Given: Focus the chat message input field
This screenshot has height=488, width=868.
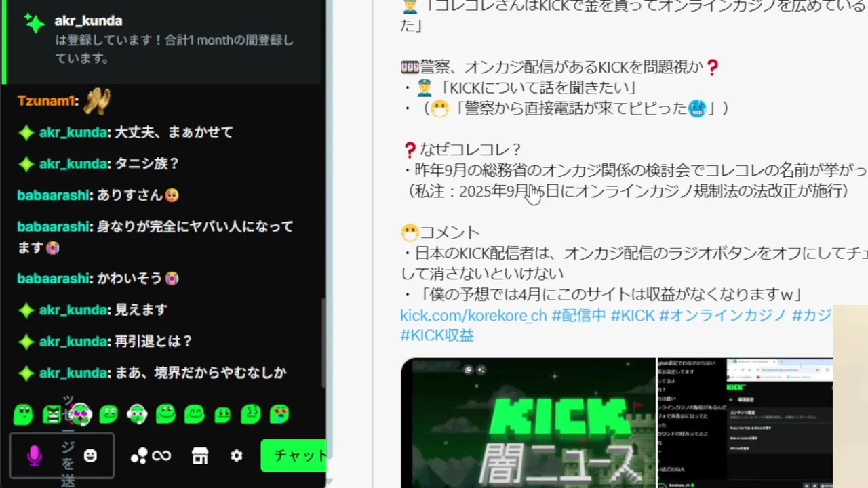Looking at the screenshot, I should pyautogui.click(x=62, y=456).
